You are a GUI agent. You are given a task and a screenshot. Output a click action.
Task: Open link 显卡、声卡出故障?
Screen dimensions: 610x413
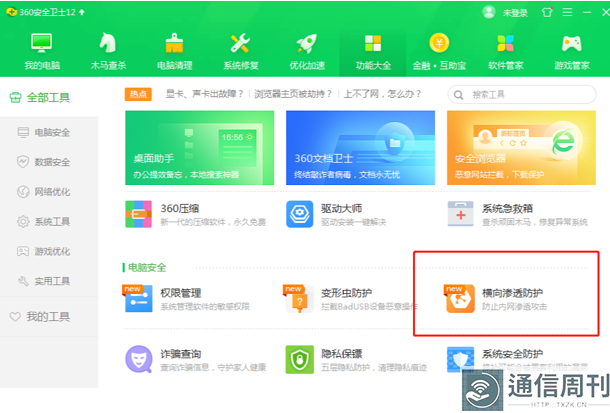tap(204, 94)
